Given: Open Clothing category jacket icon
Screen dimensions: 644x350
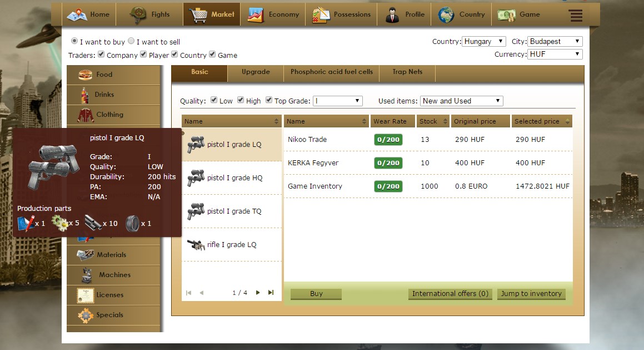Looking at the screenshot, I should pyautogui.click(x=86, y=115).
